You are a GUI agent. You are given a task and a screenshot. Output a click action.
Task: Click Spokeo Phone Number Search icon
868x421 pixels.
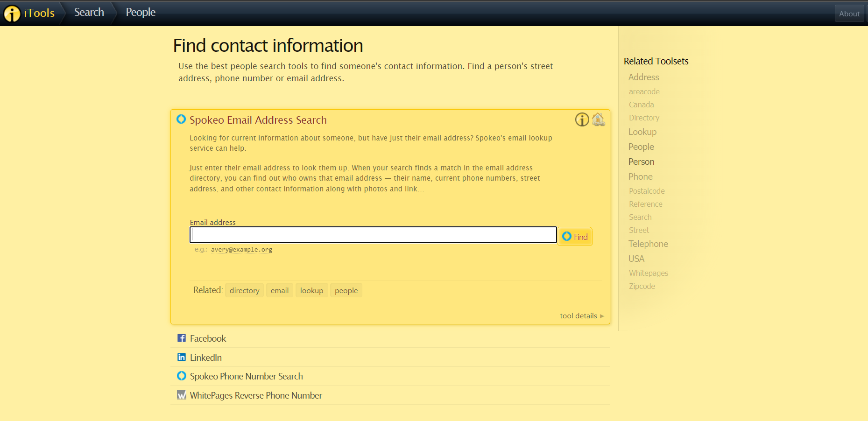182,376
